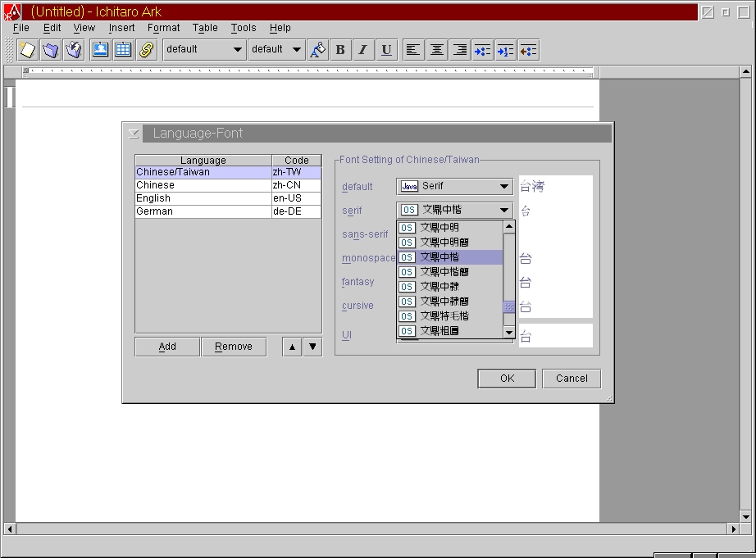
Task: Open the toolbar dropdown beside the paint bucket
Action: [276, 49]
